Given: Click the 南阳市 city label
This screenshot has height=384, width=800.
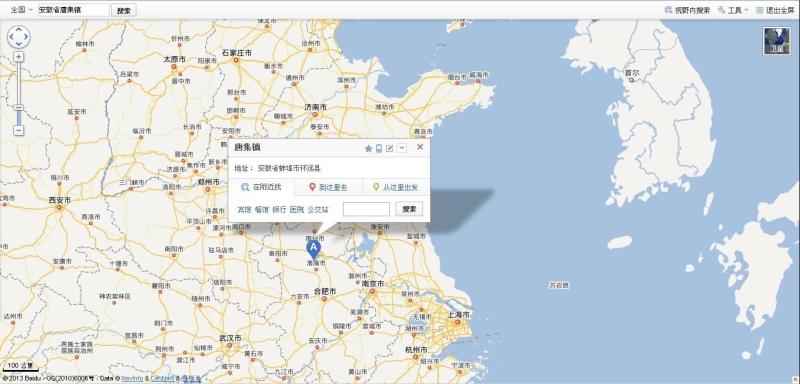Looking at the screenshot, I should [x=174, y=248].
